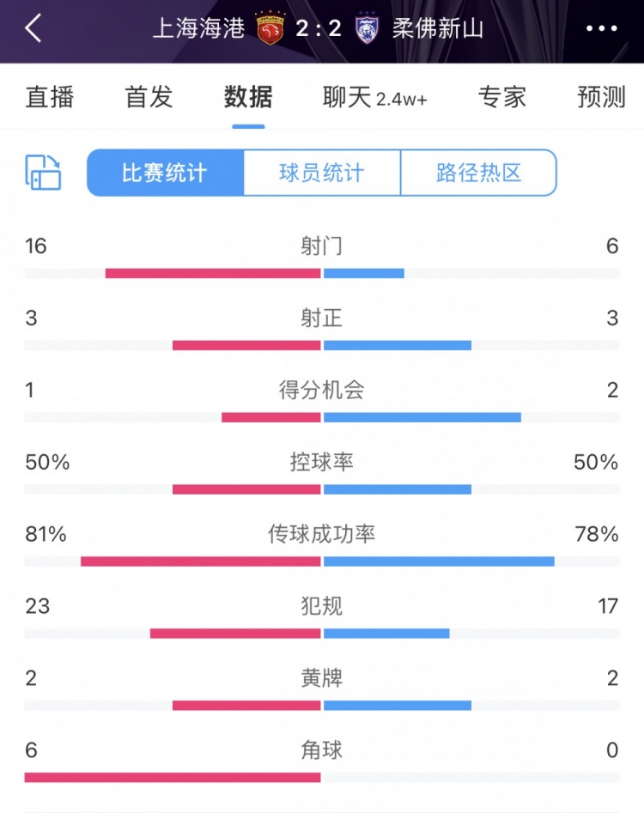Screen dimensions: 644x813
Task: Tap the 角球 corners stat row
Action: (322, 750)
